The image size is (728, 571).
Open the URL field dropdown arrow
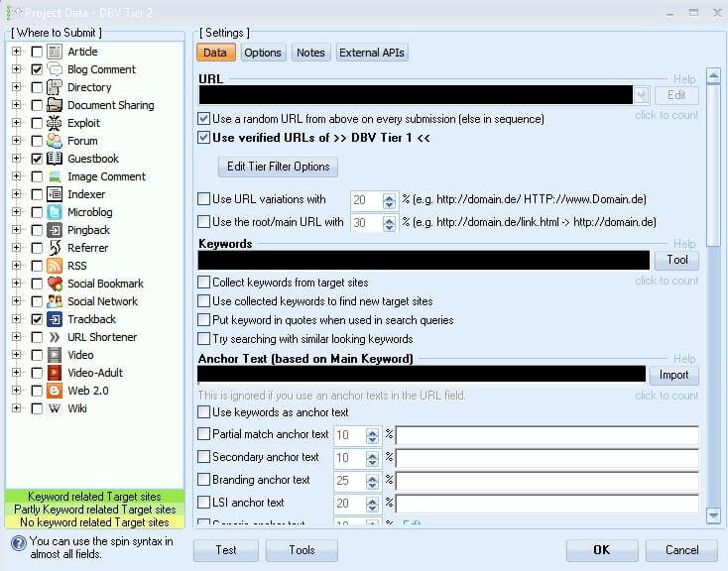pyautogui.click(x=642, y=95)
